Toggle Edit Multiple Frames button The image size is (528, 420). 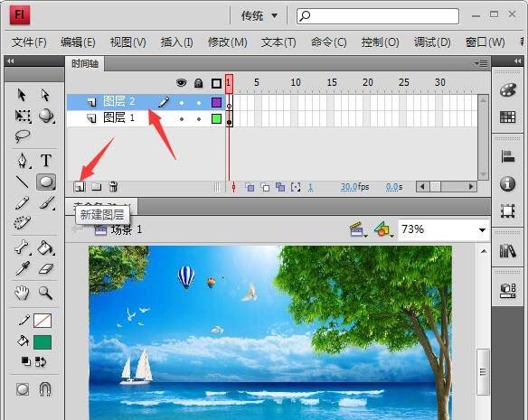click(x=280, y=187)
